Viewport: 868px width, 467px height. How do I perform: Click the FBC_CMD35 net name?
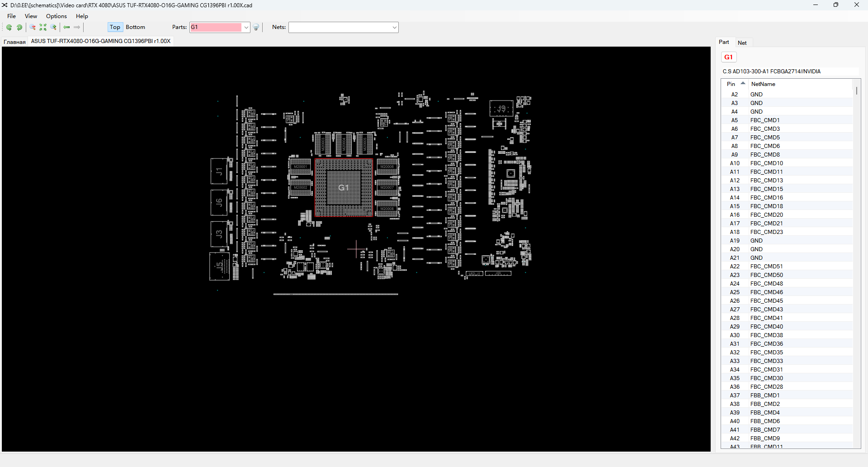(767, 353)
